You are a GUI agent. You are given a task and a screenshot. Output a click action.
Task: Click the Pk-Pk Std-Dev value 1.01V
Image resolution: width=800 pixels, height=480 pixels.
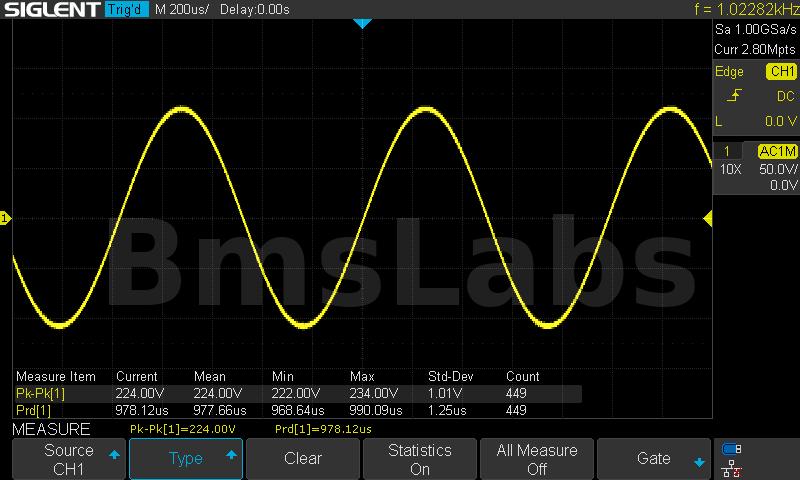coord(445,394)
